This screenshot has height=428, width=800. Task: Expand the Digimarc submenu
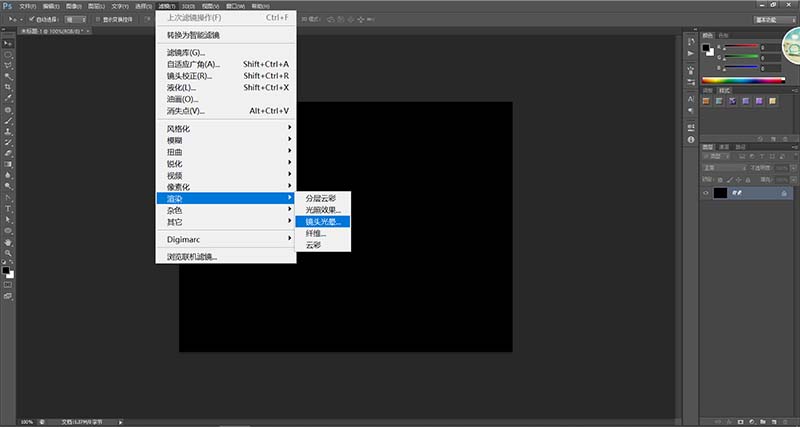(226, 239)
